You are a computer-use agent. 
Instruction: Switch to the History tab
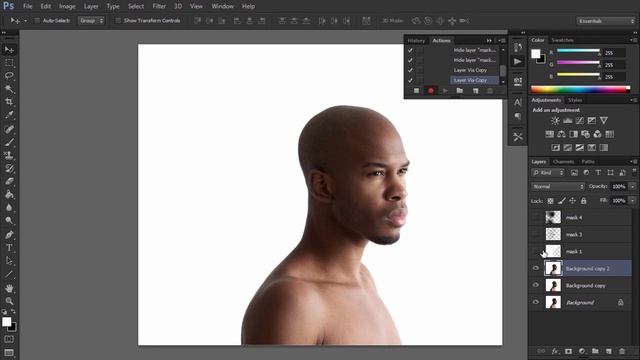(416, 40)
